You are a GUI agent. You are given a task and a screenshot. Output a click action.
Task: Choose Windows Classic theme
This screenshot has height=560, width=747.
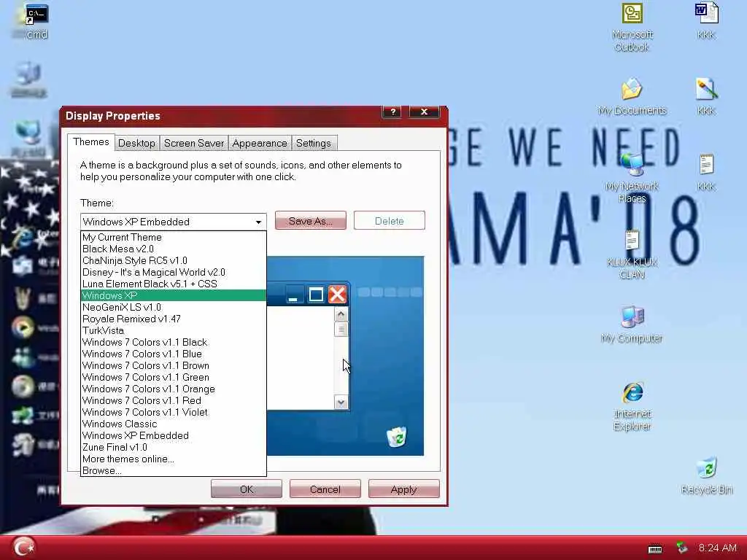[x=174, y=424]
